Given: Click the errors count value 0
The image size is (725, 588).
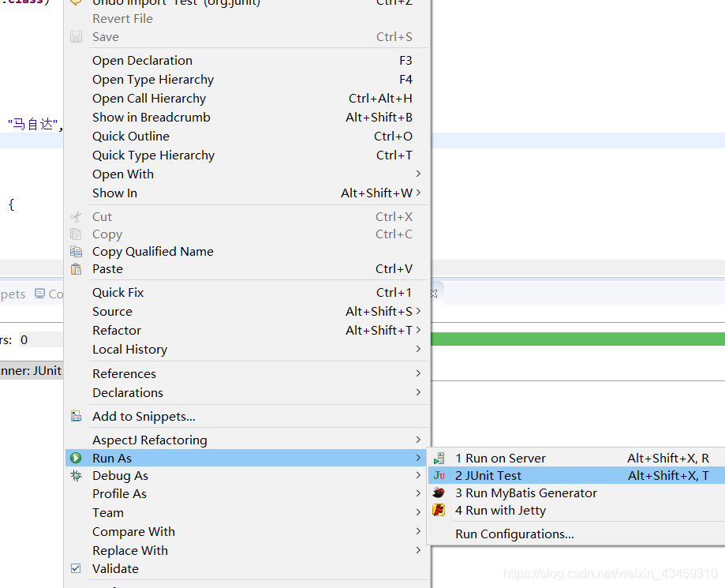Looking at the screenshot, I should [x=24, y=340].
